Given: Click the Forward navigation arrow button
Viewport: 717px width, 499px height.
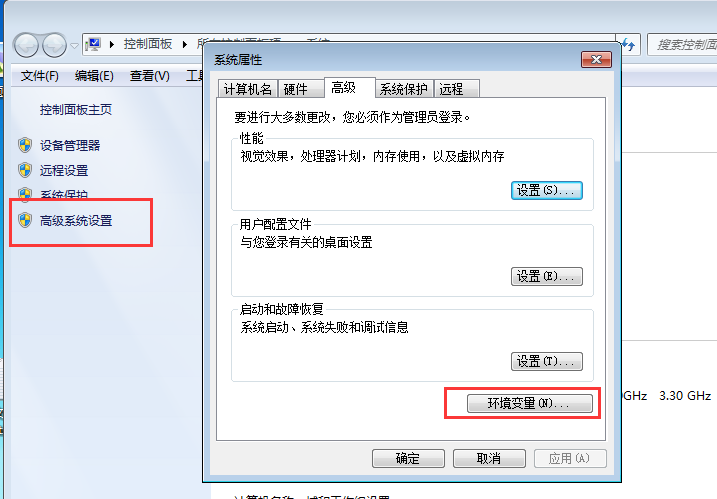Looking at the screenshot, I should [54, 45].
